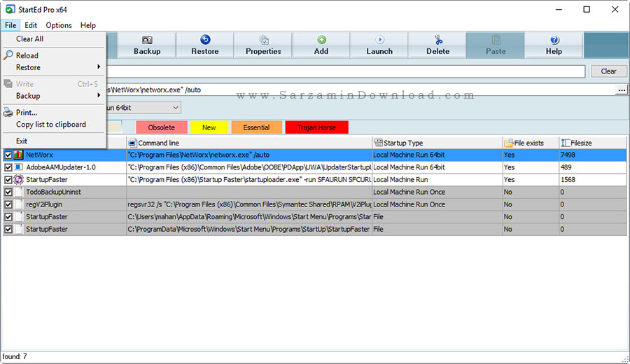
Task: Select the orange Essential color label
Action: click(256, 127)
